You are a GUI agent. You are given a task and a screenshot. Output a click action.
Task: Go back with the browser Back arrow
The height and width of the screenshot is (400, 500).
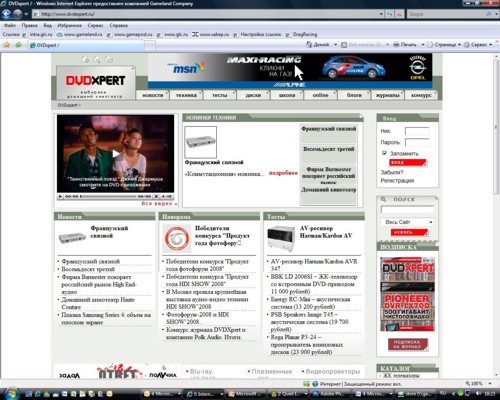(6, 14)
